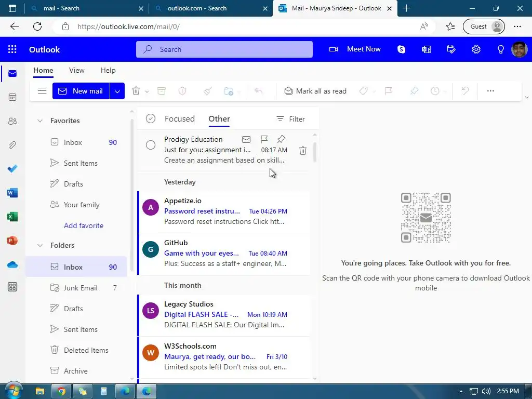The width and height of the screenshot is (532, 399).
Task: Click the Flag icon in the toolbar
Action: [389, 91]
